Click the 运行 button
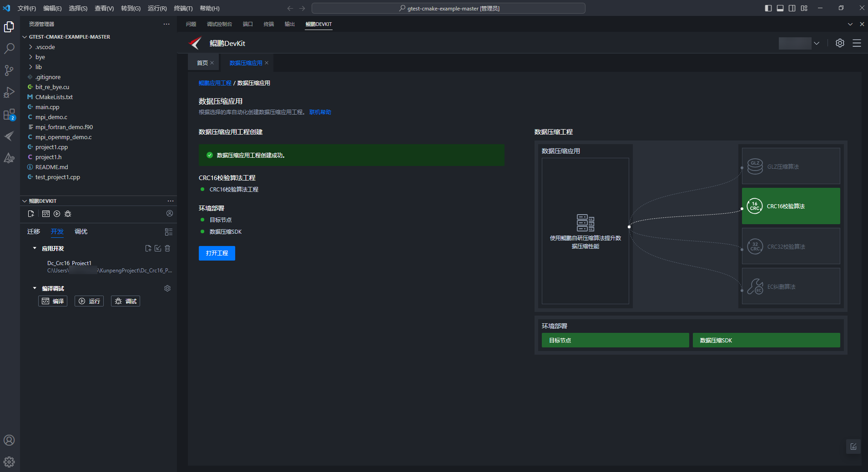 coord(89,301)
